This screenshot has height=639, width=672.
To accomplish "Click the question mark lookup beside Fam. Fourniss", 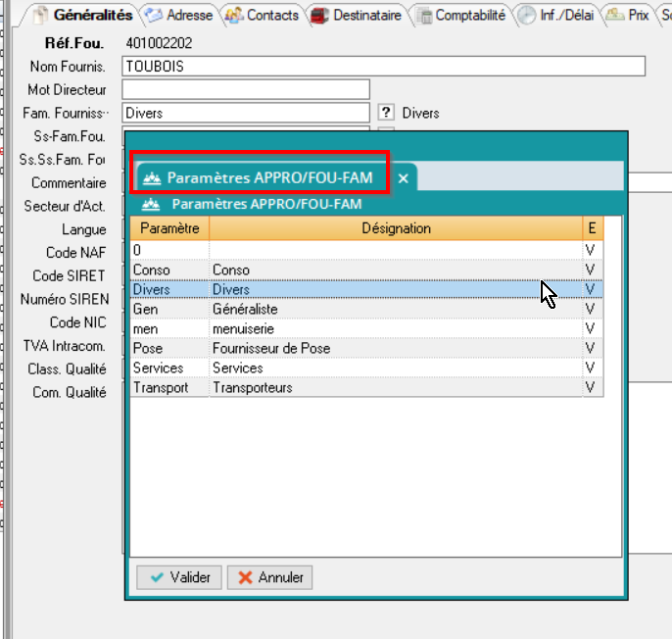I will (x=387, y=113).
